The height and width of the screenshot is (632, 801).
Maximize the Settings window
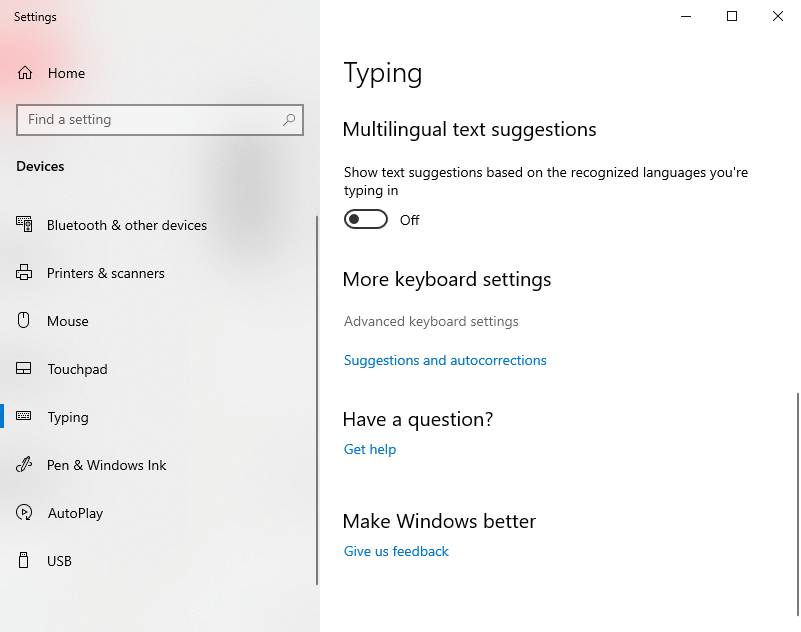732,16
